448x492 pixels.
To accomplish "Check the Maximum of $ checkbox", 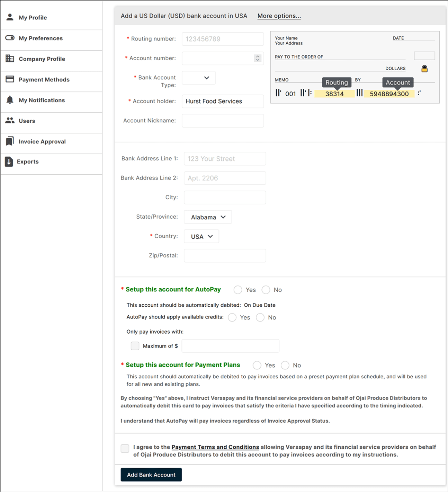I will [x=135, y=346].
